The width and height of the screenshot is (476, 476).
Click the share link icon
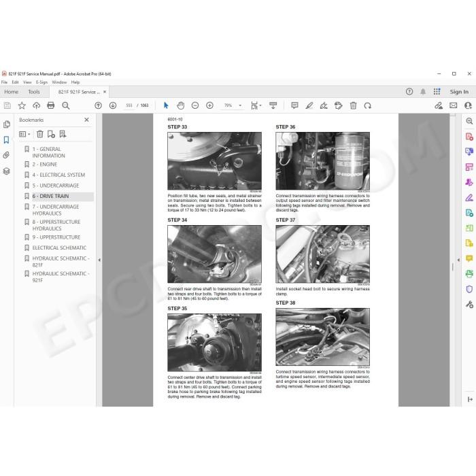pyautogui.click(x=439, y=105)
